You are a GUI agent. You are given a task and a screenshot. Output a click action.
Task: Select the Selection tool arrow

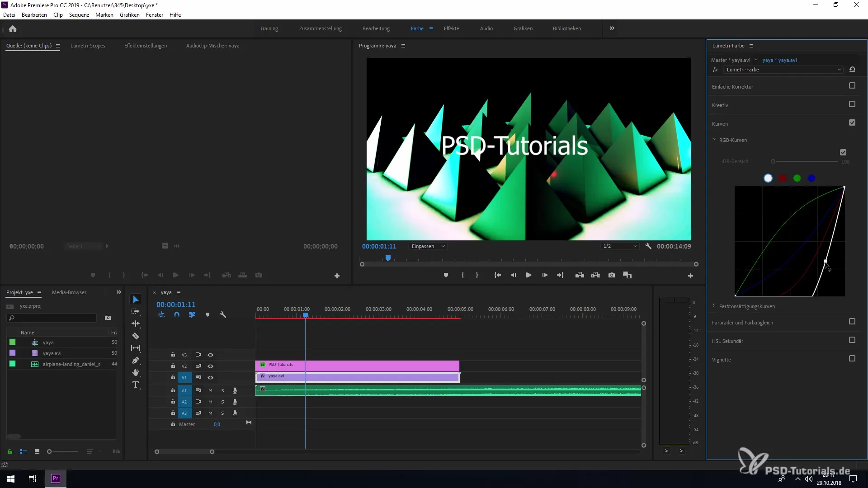point(136,300)
